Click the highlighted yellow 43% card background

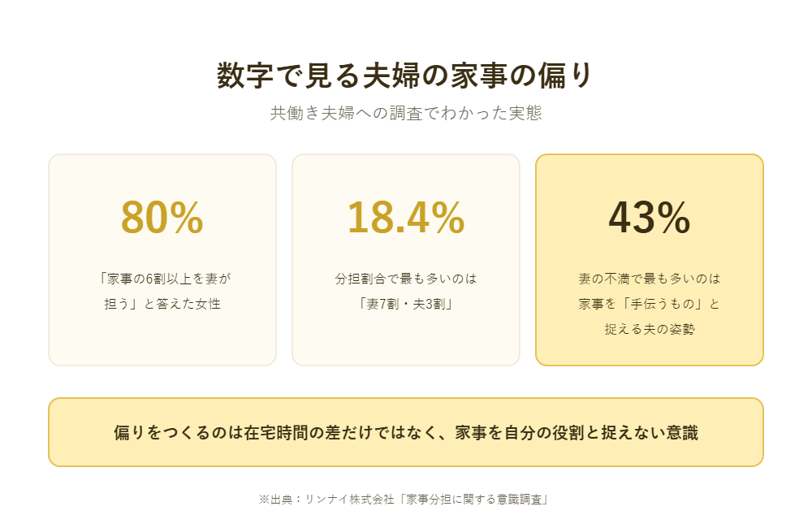pos(650,353)
